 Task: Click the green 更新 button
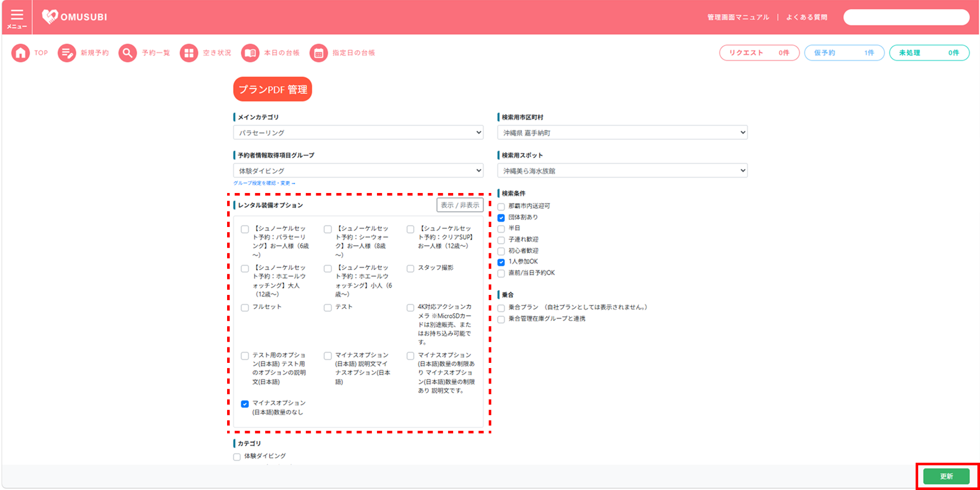pos(947,476)
